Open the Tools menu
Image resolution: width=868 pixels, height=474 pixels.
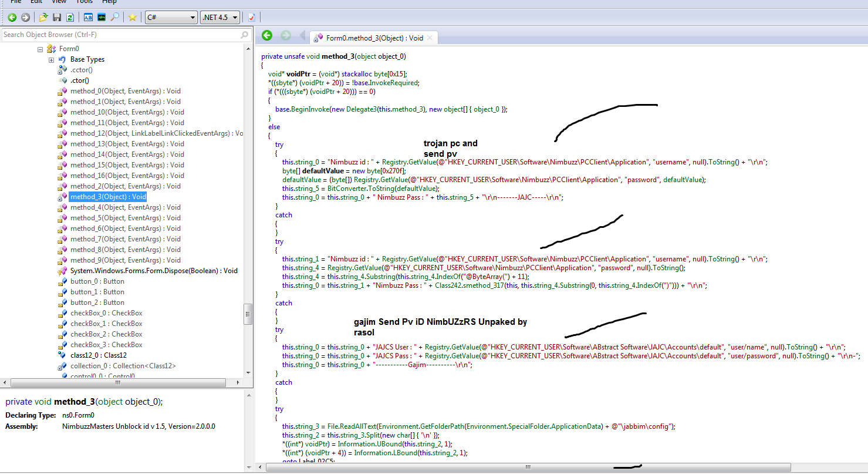click(85, 2)
